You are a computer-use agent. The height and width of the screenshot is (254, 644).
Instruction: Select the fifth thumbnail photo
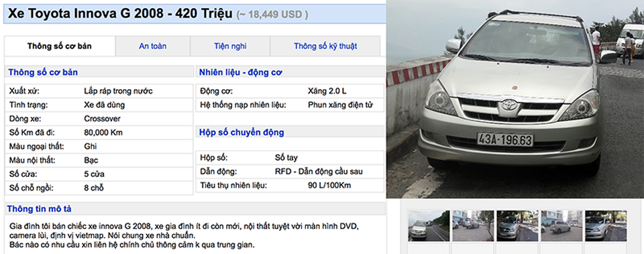click(606, 226)
